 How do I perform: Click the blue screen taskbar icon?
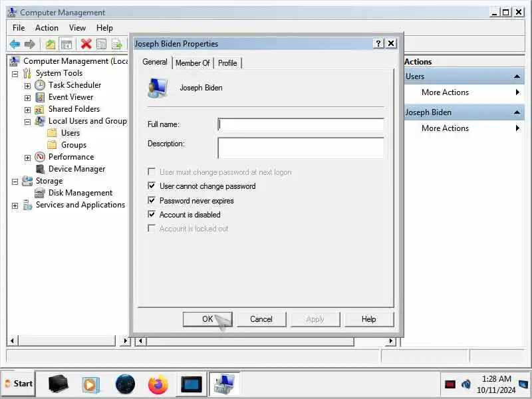tap(192, 385)
